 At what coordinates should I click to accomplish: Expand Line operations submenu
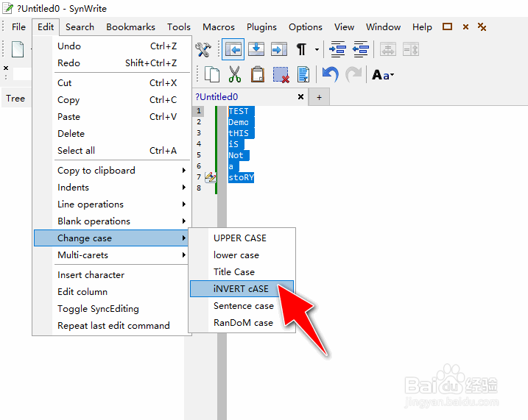point(112,204)
